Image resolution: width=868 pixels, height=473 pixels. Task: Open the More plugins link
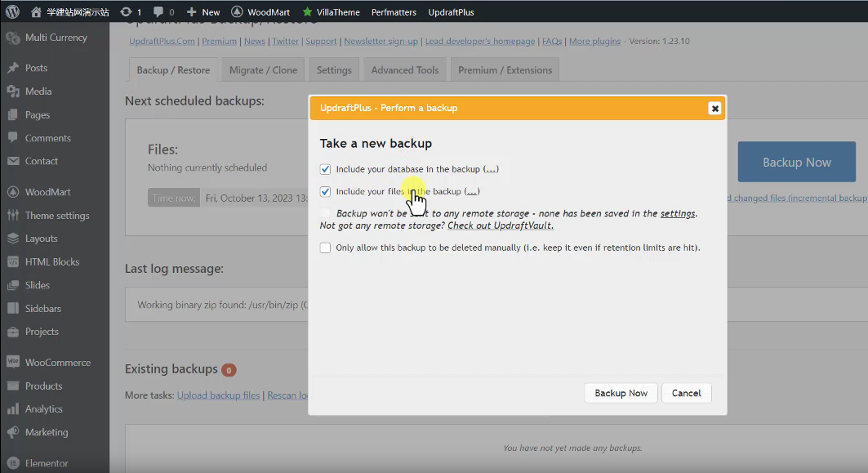pos(595,41)
